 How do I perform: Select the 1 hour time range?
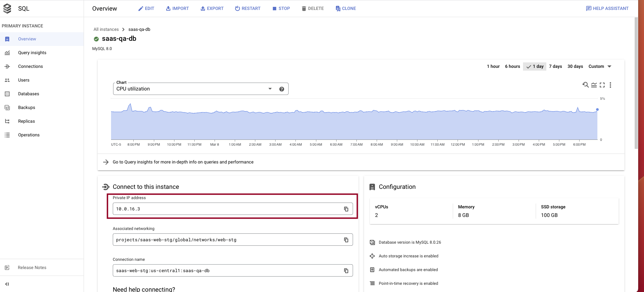[493, 66]
